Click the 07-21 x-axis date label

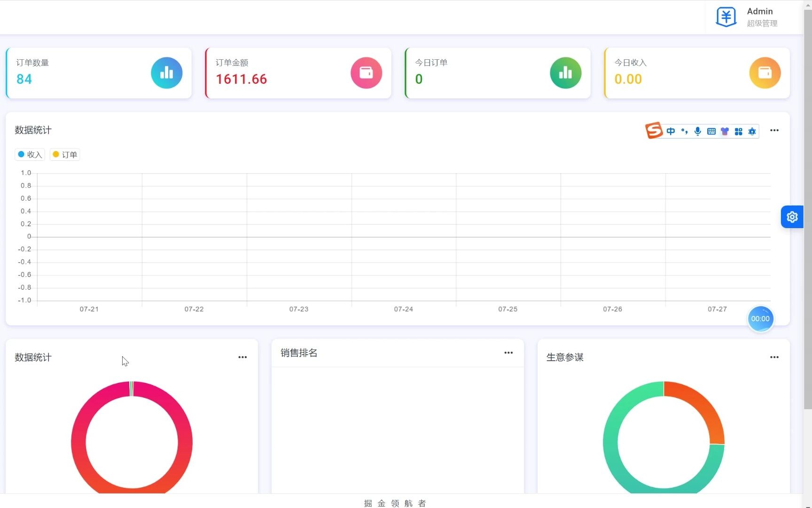tap(89, 309)
